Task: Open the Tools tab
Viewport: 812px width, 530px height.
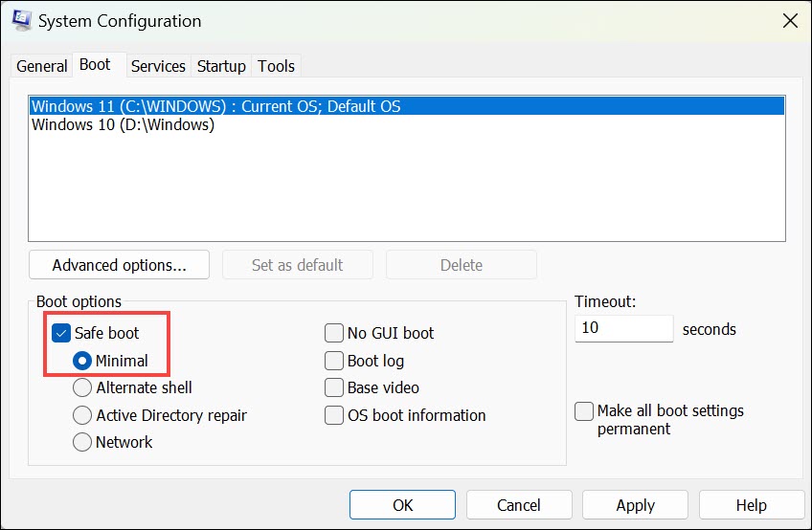Action: pyautogui.click(x=277, y=66)
